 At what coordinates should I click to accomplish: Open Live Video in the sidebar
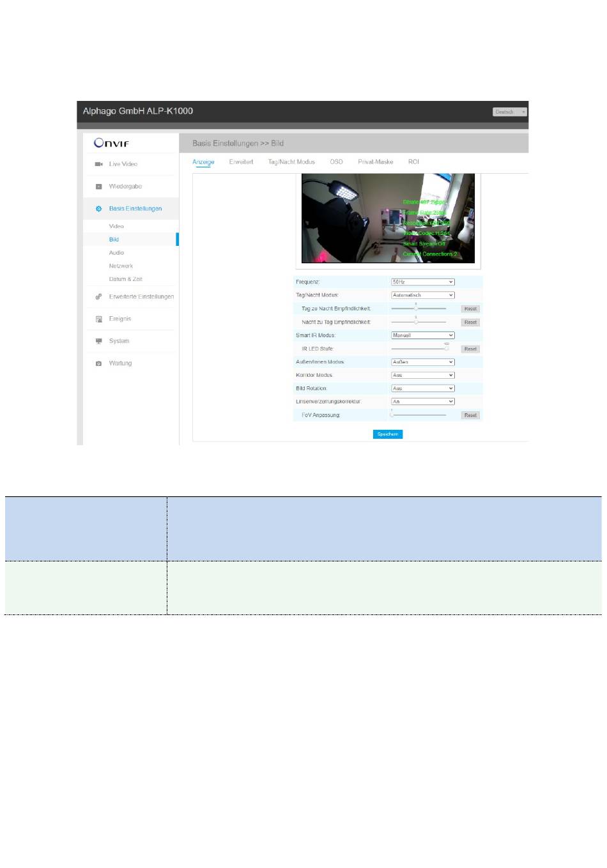click(123, 164)
